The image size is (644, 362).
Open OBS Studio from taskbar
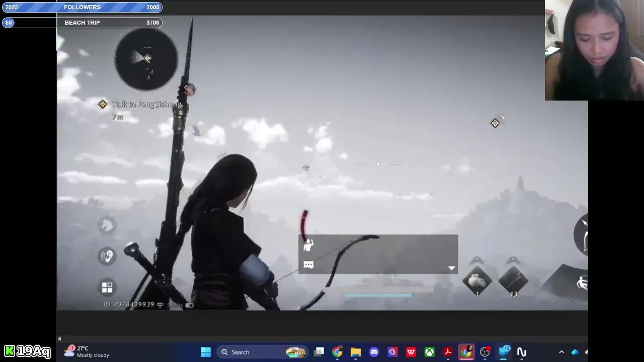click(x=485, y=352)
